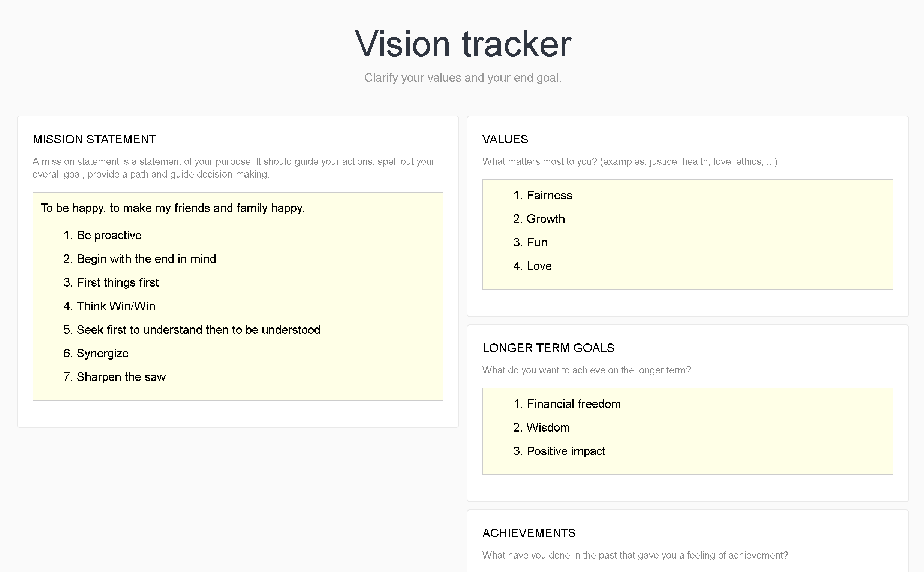Click the Longer Term Goals text box

tap(687, 431)
